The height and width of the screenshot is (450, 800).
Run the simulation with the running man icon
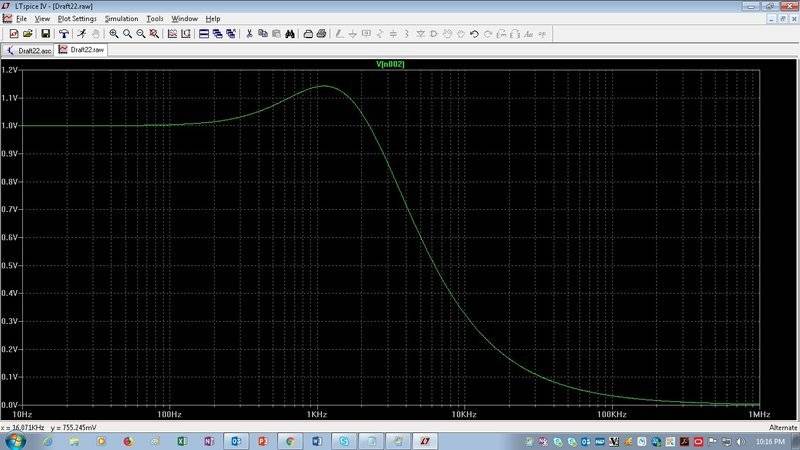click(x=81, y=33)
